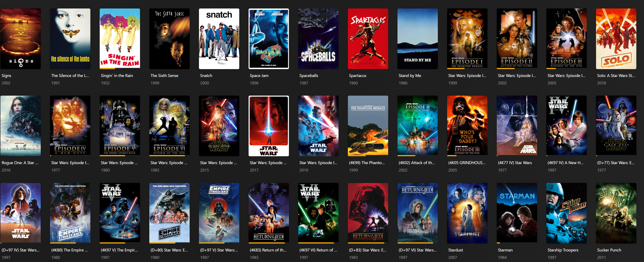Viewport: 644px width, 262px height.
Task: Open the Who's Your Daddy grindhouse poster
Action: point(467,126)
